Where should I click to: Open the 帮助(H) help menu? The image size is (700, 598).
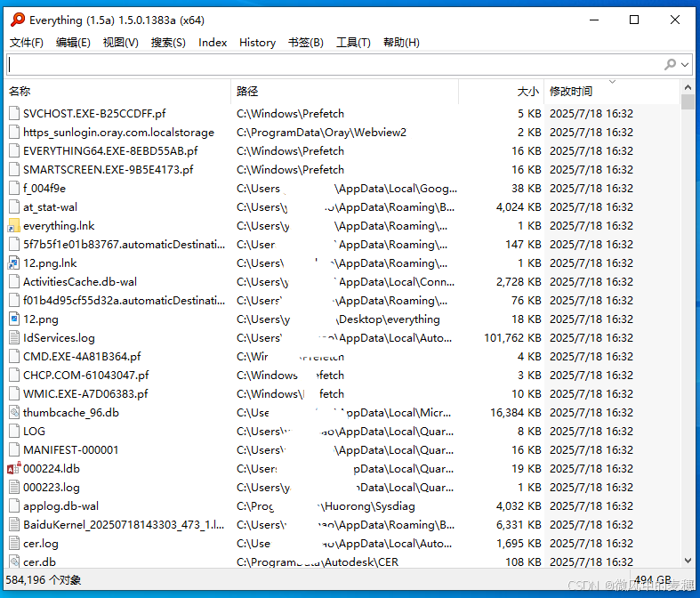pos(401,43)
